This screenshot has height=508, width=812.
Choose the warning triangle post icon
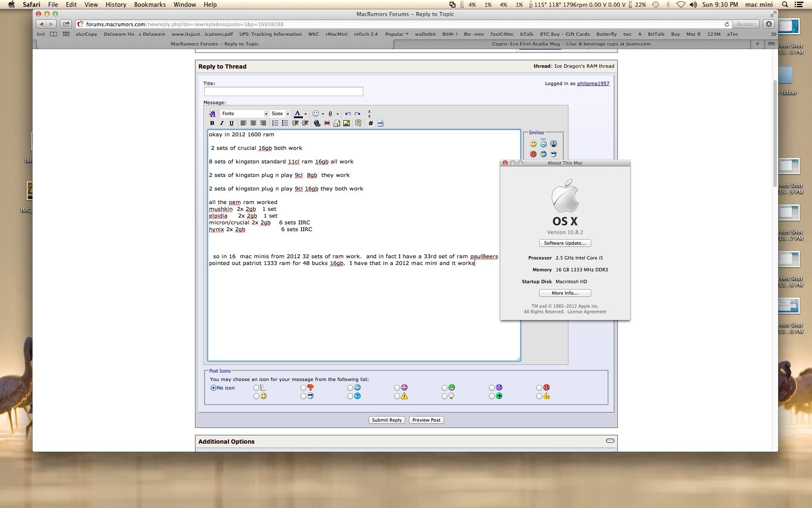[x=397, y=396]
